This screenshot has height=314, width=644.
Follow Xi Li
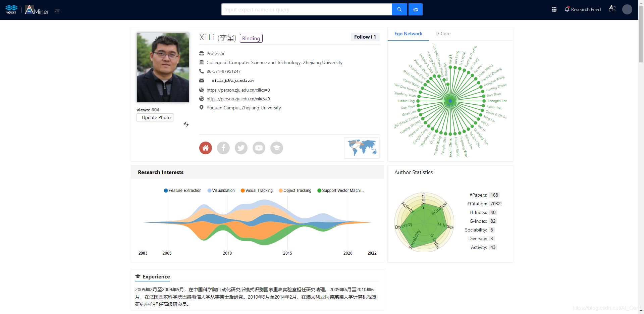point(365,37)
